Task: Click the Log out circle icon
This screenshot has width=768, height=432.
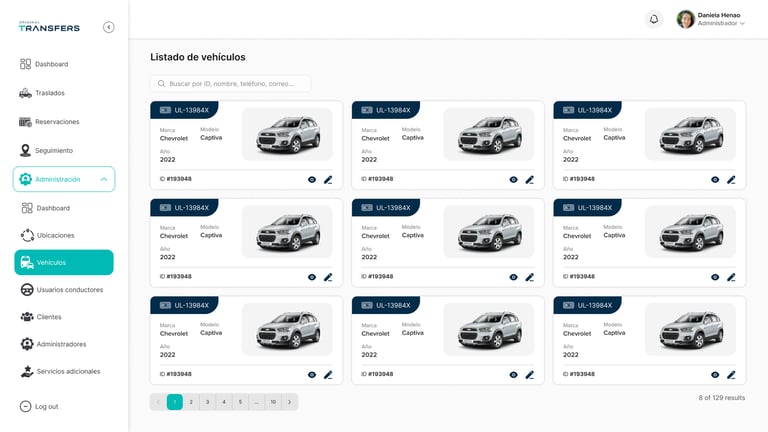Action: (25, 407)
